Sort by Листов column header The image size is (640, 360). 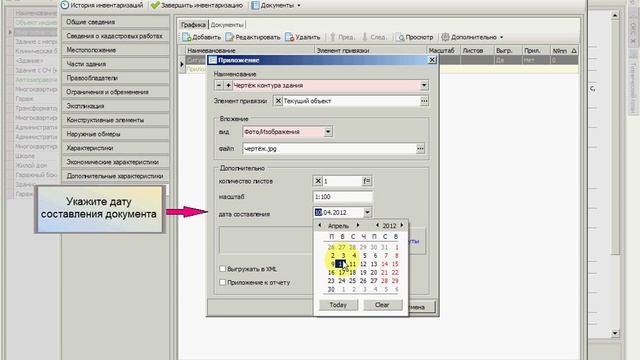(477, 51)
